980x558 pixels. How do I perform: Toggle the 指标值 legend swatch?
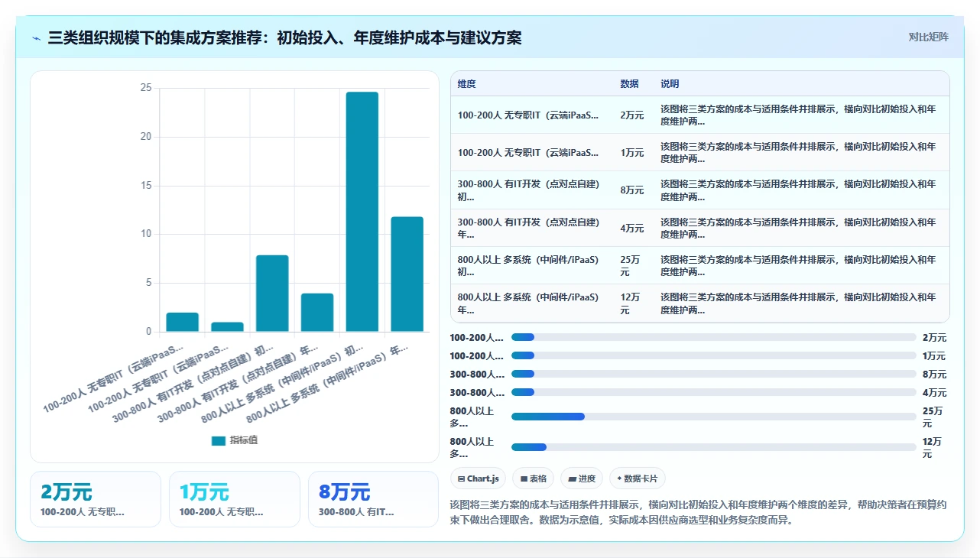point(219,440)
